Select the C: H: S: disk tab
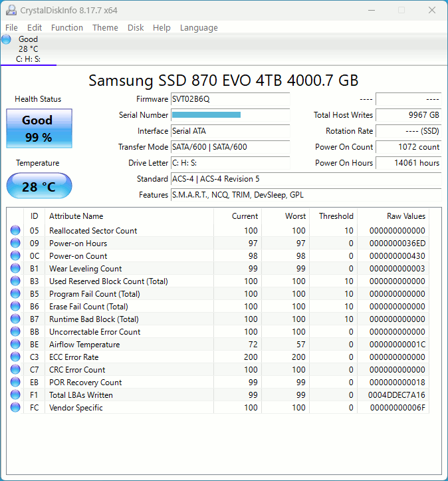The width and height of the screenshot is (448, 481). pos(29,49)
